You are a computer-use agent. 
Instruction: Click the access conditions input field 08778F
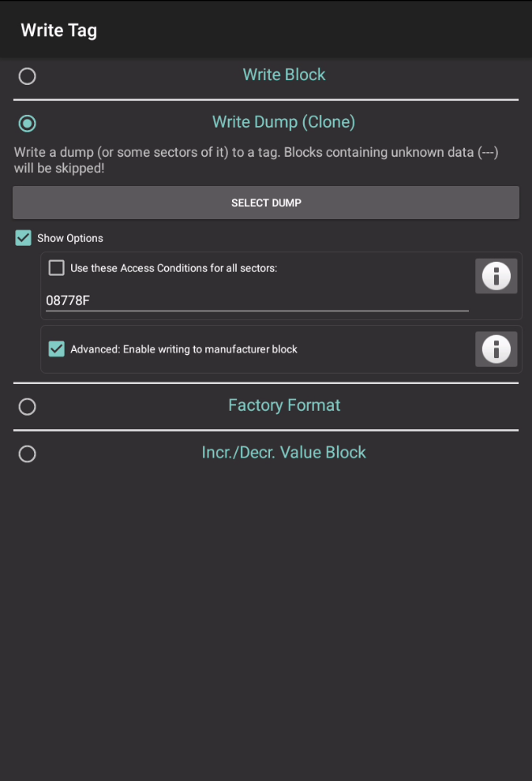256,300
